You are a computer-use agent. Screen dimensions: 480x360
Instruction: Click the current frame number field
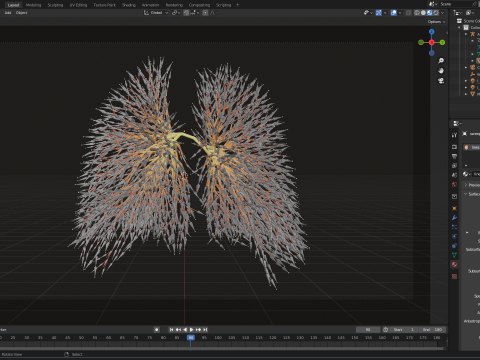pyautogui.click(x=368, y=329)
